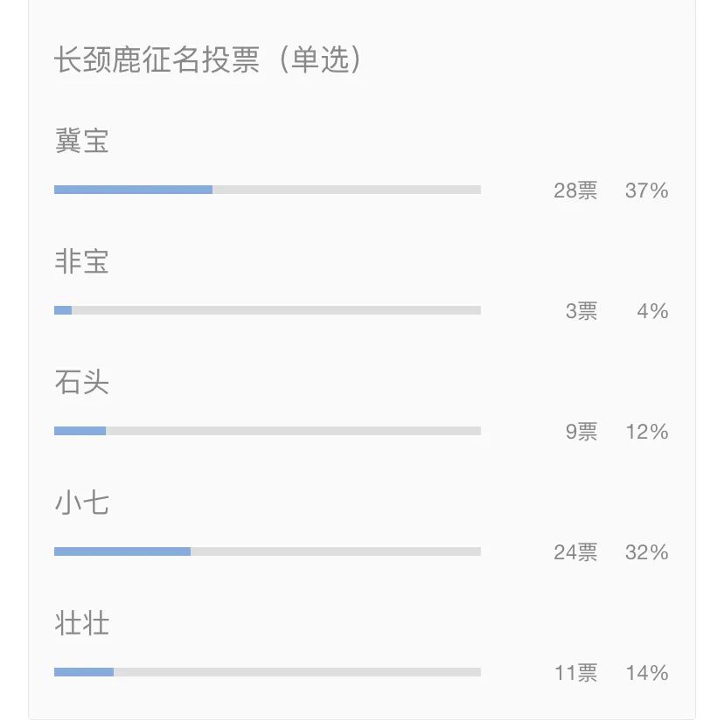Click the 32% percentage label
Image resolution: width=724 pixels, height=728 pixels.
(x=646, y=552)
